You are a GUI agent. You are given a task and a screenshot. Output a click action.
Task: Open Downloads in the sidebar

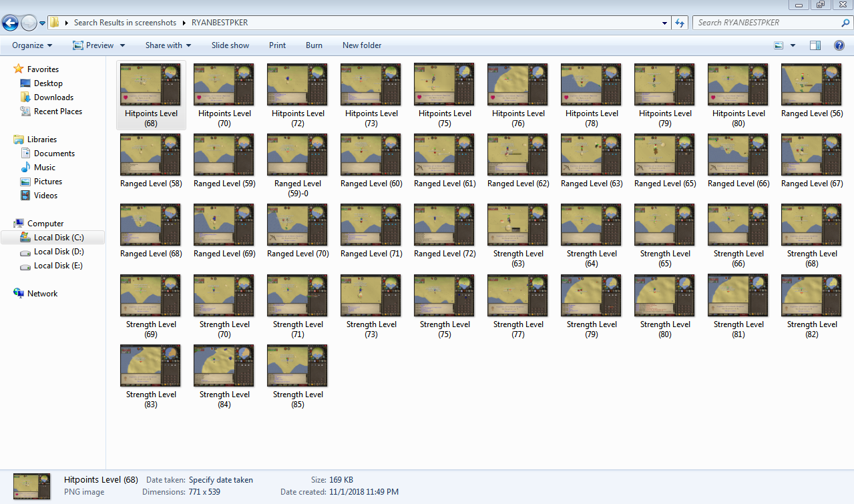[53, 97]
